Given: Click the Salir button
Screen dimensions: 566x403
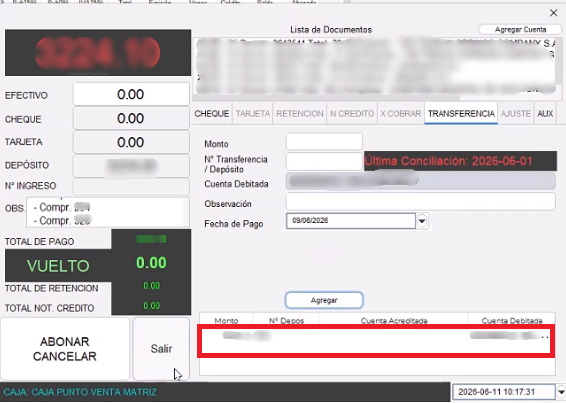Looking at the screenshot, I should (161, 349).
